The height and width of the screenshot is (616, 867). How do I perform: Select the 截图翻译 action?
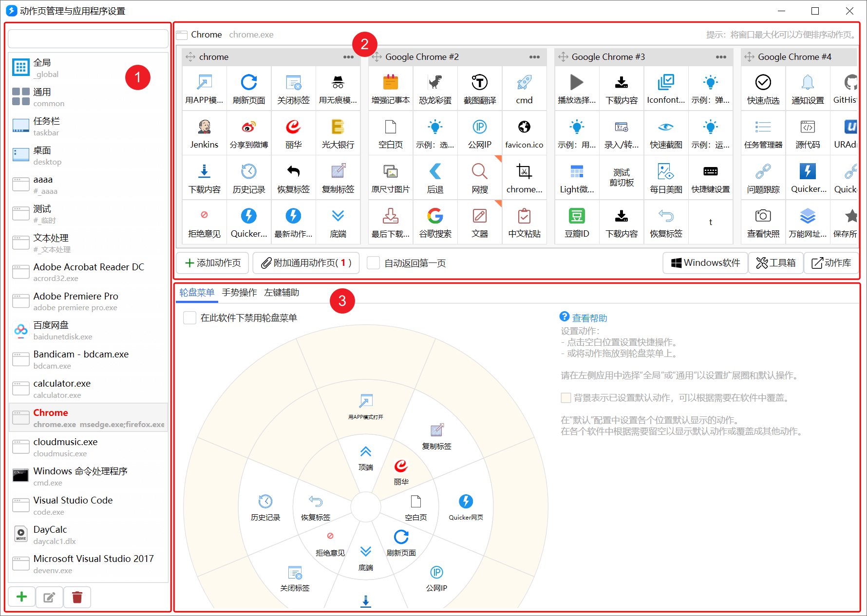click(x=480, y=89)
